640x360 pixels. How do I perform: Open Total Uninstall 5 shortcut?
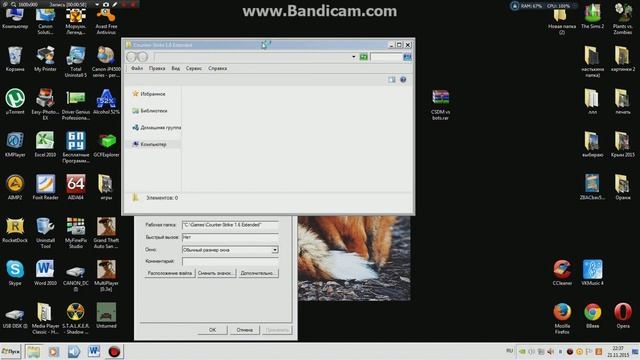point(76,62)
